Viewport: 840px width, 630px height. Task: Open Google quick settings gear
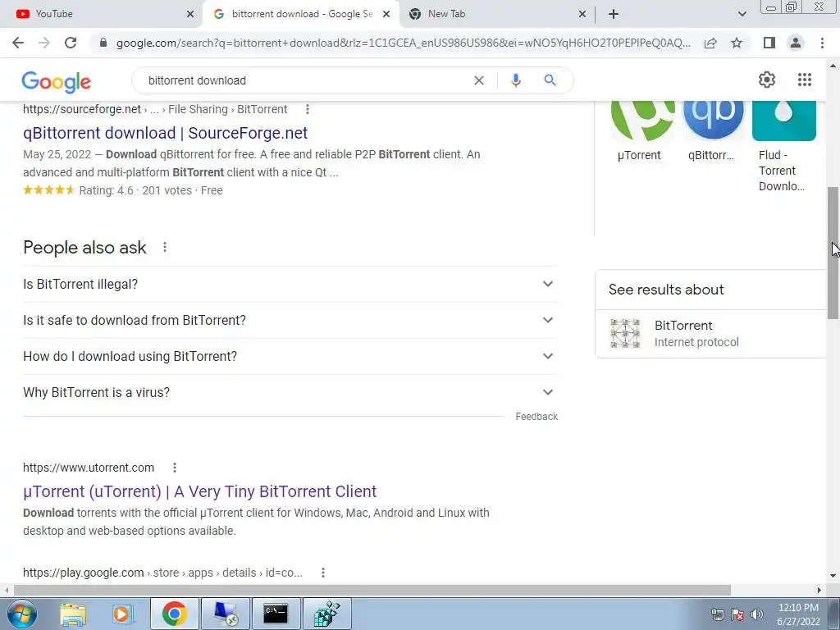[767, 80]
